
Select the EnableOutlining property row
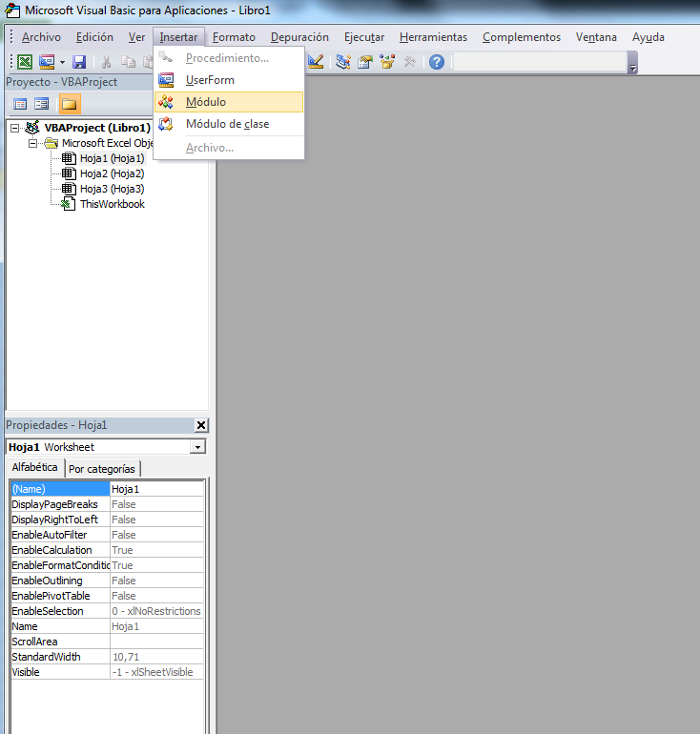point(107,581)
